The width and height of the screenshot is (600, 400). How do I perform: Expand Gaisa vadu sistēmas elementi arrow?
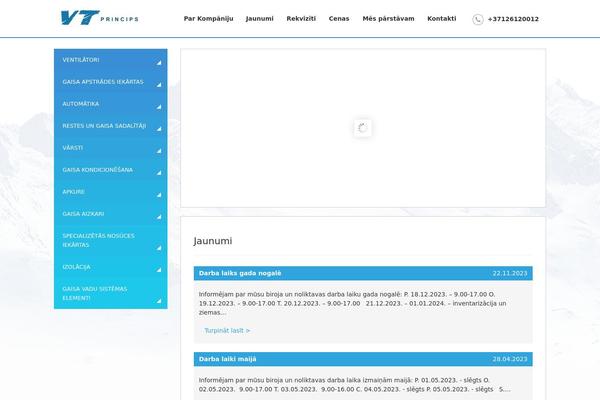[x=159, y=301]
